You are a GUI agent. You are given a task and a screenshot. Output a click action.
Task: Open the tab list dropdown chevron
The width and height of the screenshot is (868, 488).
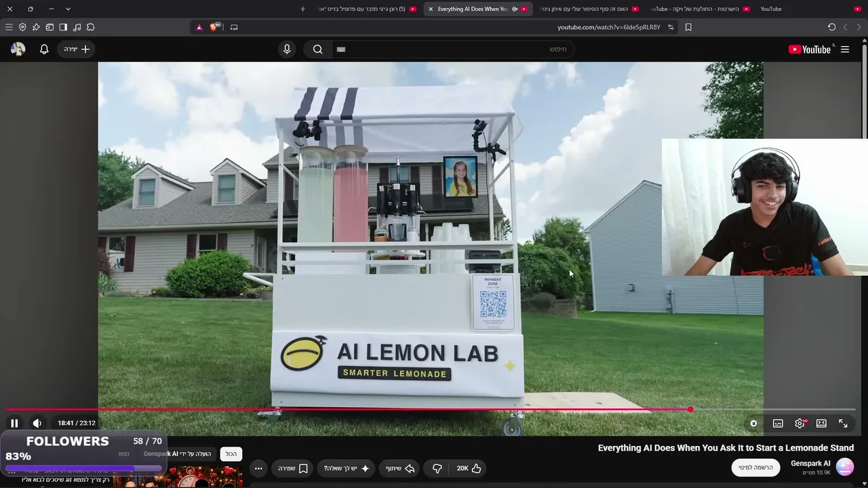tap(68, 9)
